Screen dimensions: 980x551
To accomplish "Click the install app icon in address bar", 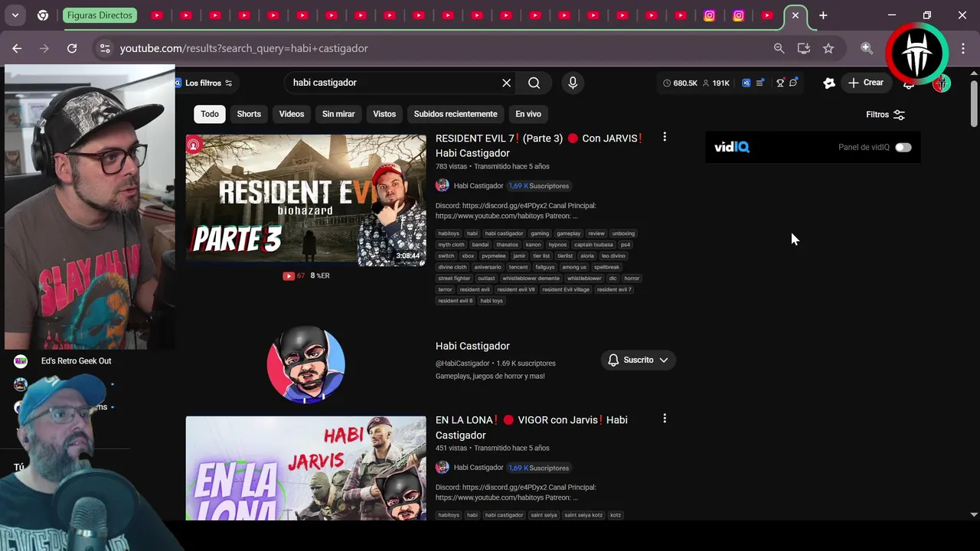I will coord(803,48).
